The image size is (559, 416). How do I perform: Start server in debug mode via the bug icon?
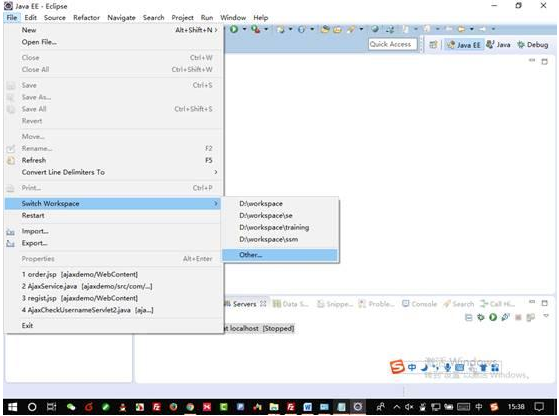tap(481, 317)
